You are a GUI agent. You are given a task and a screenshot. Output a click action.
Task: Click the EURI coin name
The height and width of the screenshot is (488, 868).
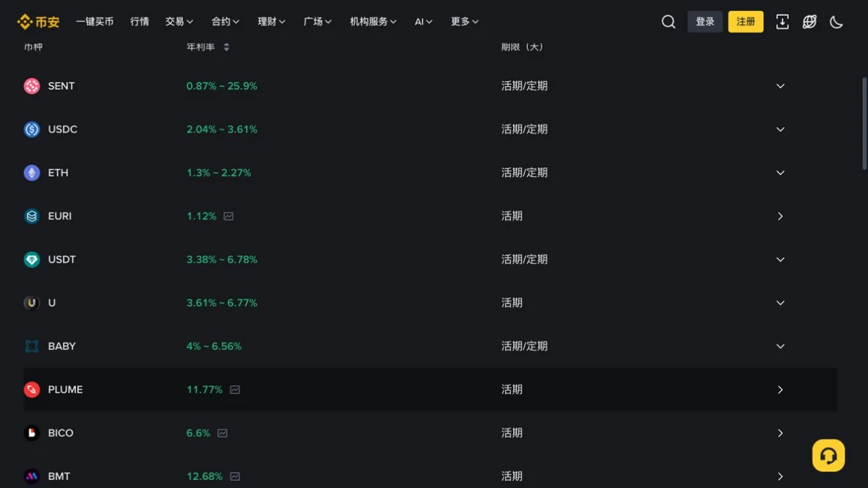[x=60, y=216]
